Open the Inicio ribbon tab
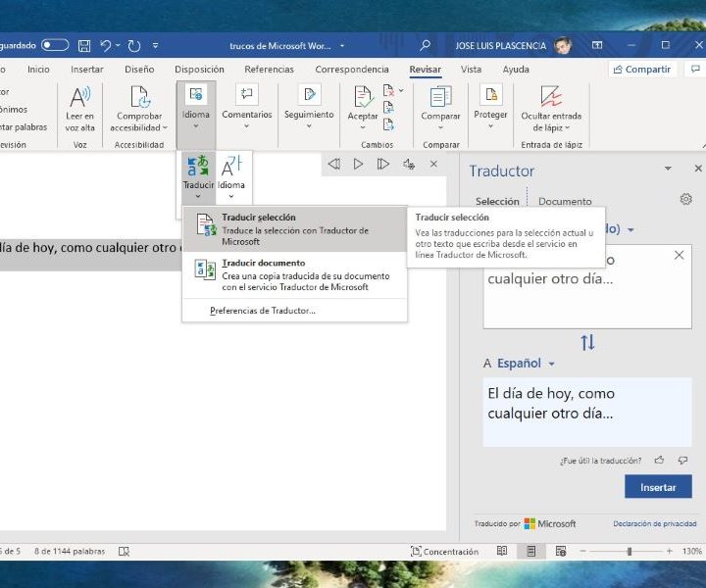The height and width of the screenshot is (588, 706). coord(38,70)
